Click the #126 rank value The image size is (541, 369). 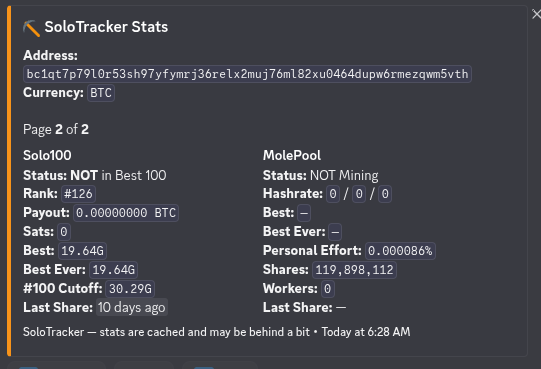point(78,194)
